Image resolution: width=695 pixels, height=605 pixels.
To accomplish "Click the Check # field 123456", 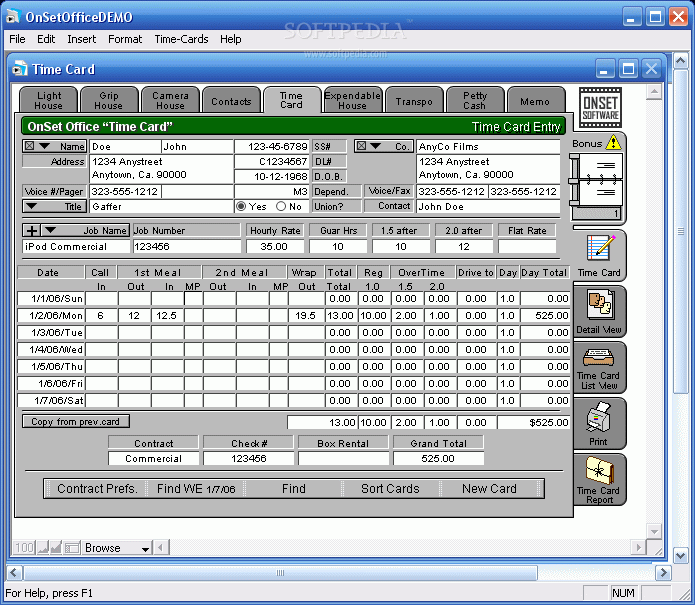I will click(249, 458).
